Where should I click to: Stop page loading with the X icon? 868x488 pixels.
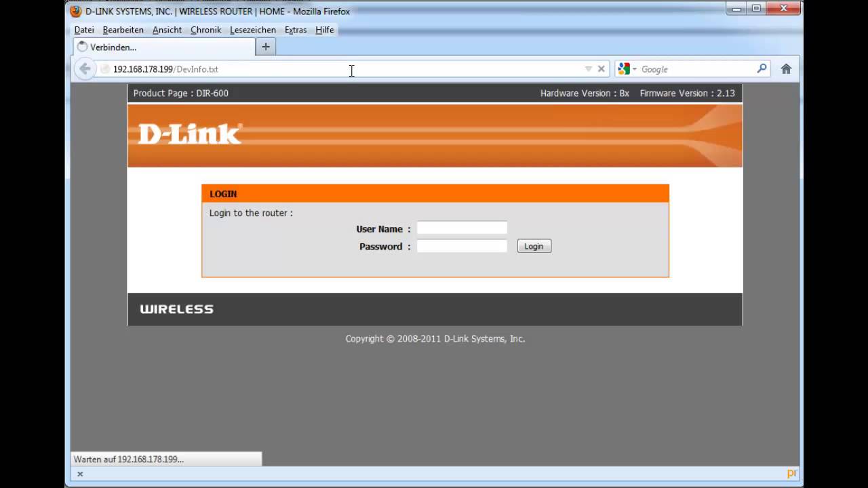[601, 68]
